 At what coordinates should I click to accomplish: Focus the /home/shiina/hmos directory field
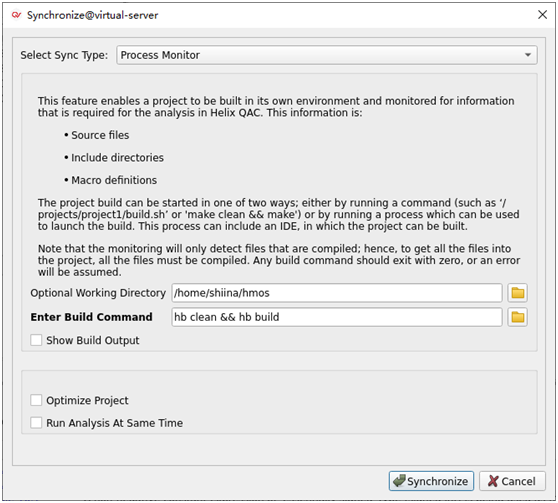[x=337, y=293]
